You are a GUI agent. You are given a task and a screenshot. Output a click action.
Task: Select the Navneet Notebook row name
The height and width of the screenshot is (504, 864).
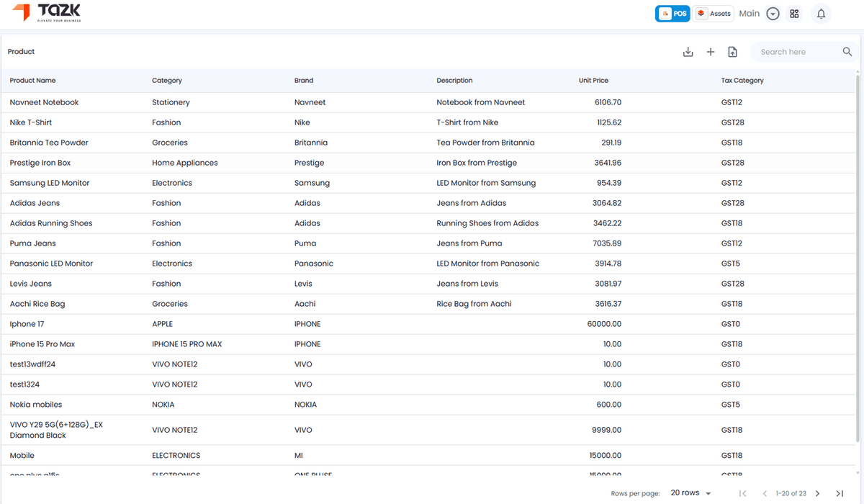tap(44, 102)
